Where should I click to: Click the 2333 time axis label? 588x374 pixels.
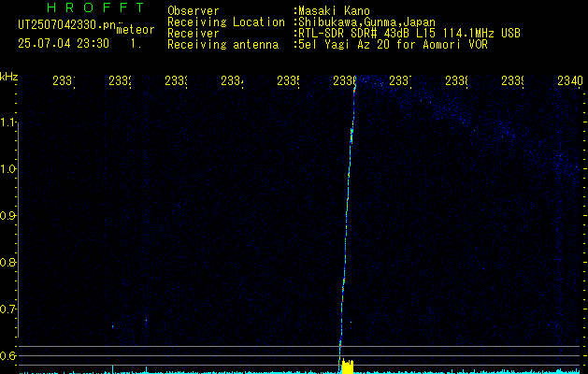pos(177,80)
